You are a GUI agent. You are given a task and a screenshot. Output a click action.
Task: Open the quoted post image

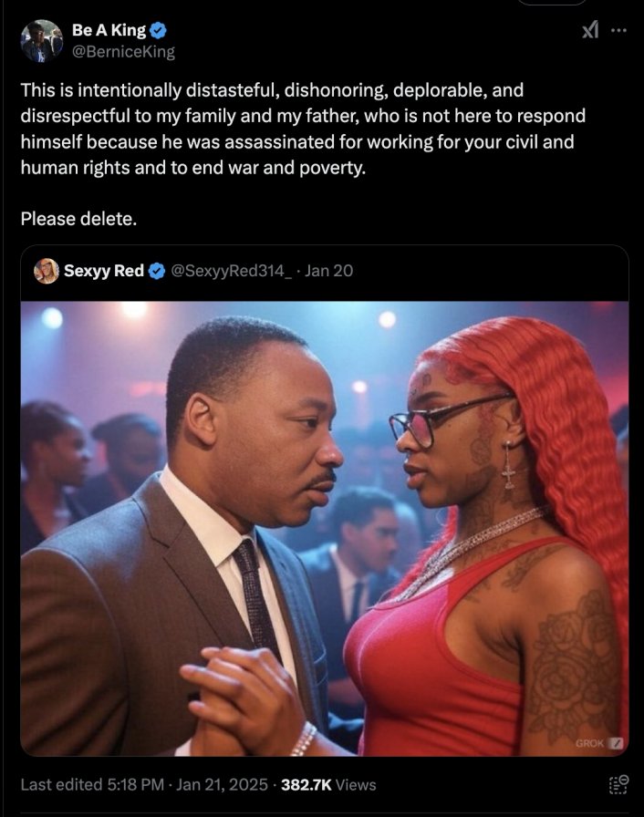click(325, 528)
